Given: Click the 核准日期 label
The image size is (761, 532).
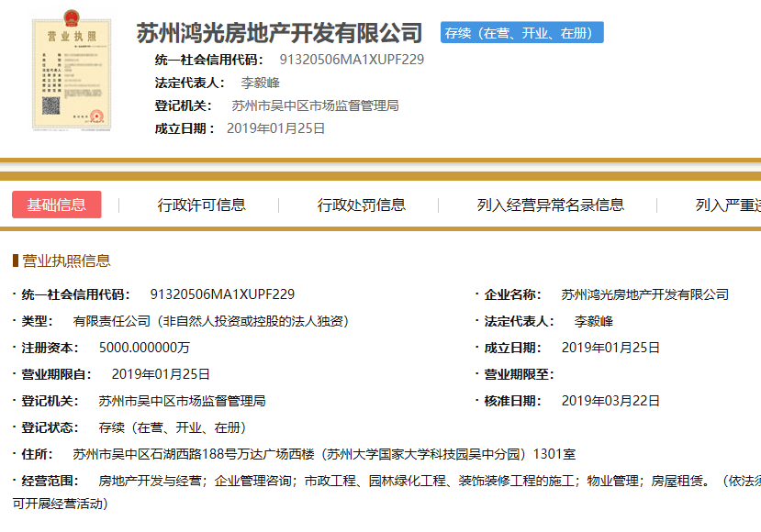Looking at the screenshot, I should pos(512,401).
